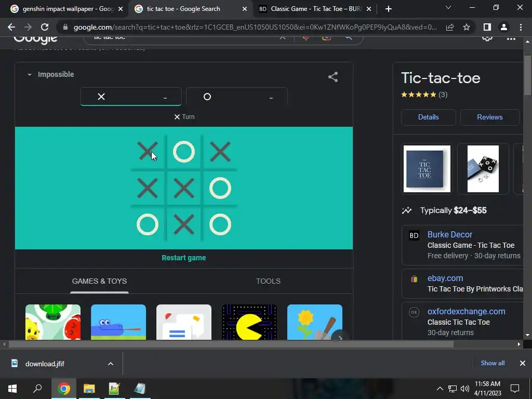Open the oxfordexchange.com link
Image resolution: width=532 pixels, height=399 pixels.
pyautogui.click(x=466, y=312)
